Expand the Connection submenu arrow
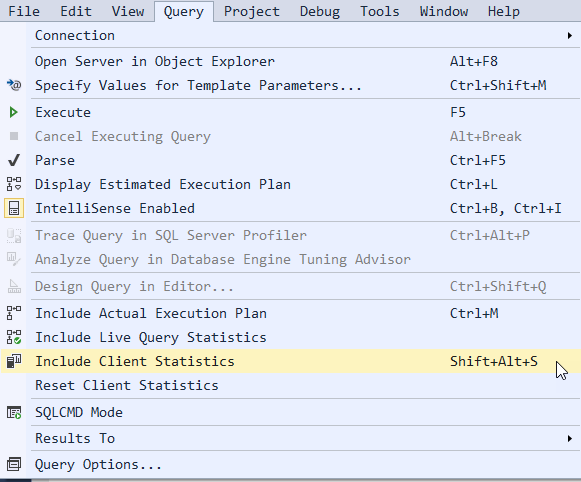This screenshot has width=581, height=482. pos(570,36)
